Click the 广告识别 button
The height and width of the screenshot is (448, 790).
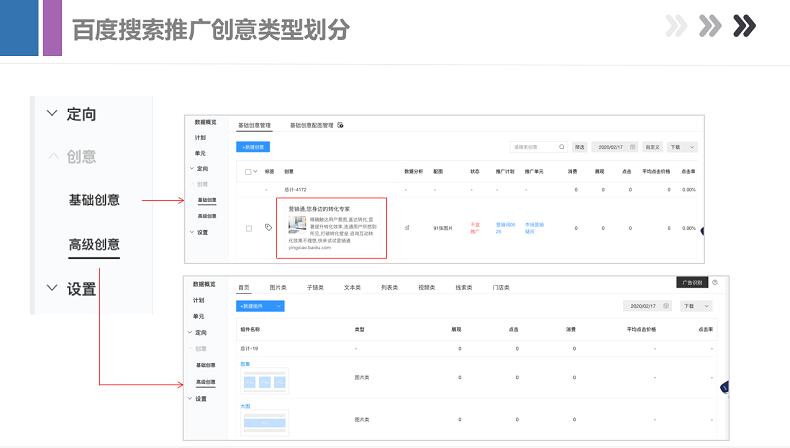pyautogui.click(x=692, y=283)
